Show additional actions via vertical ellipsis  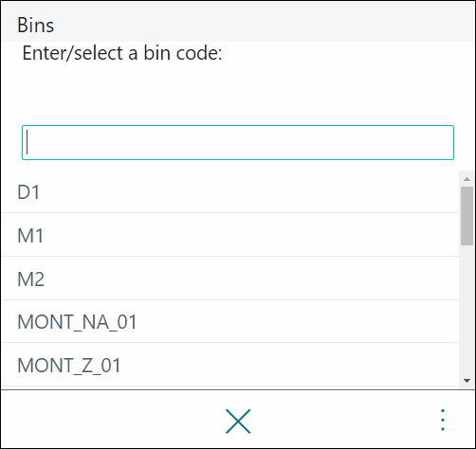tap(443, 420)
